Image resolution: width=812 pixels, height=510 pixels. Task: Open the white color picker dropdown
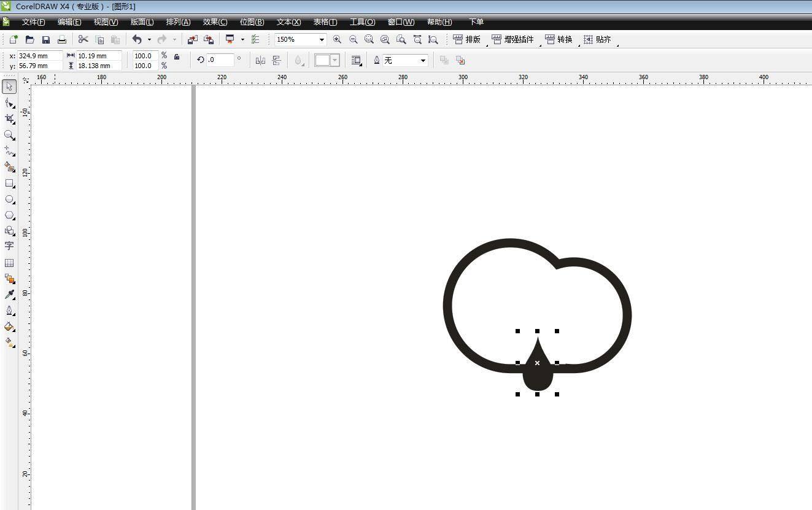335,60
